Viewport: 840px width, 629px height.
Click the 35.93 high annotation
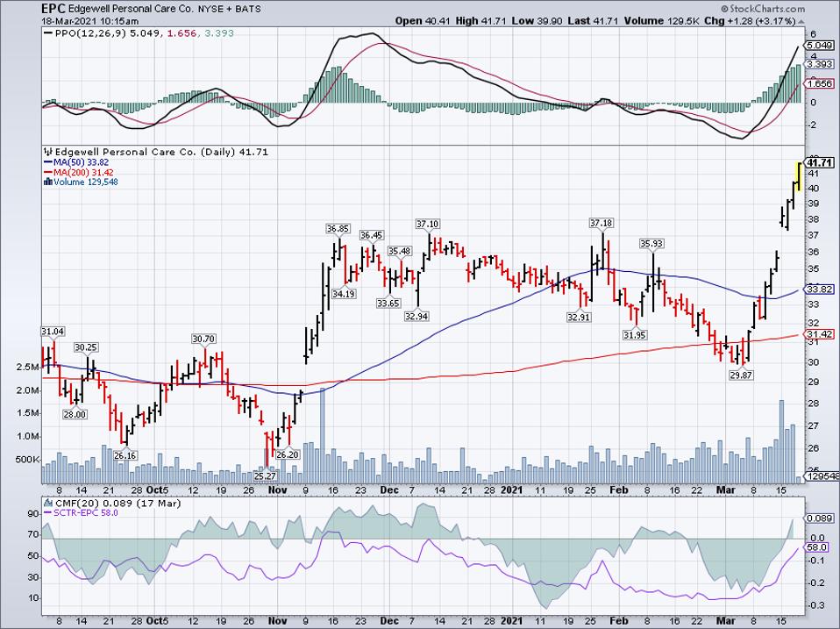click(651, 243)
